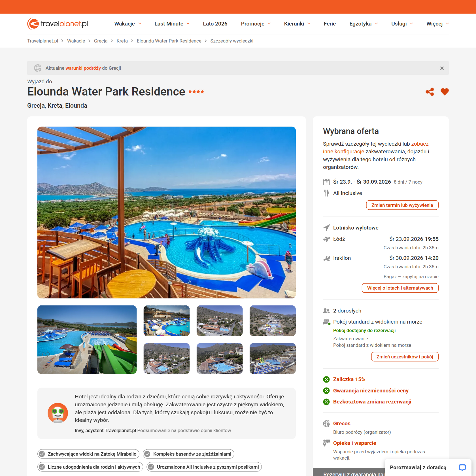476x476 pixels.
Task: Expand the Wakacje dropdown menu
Action: pyautogui.click(x=128, y=24)
